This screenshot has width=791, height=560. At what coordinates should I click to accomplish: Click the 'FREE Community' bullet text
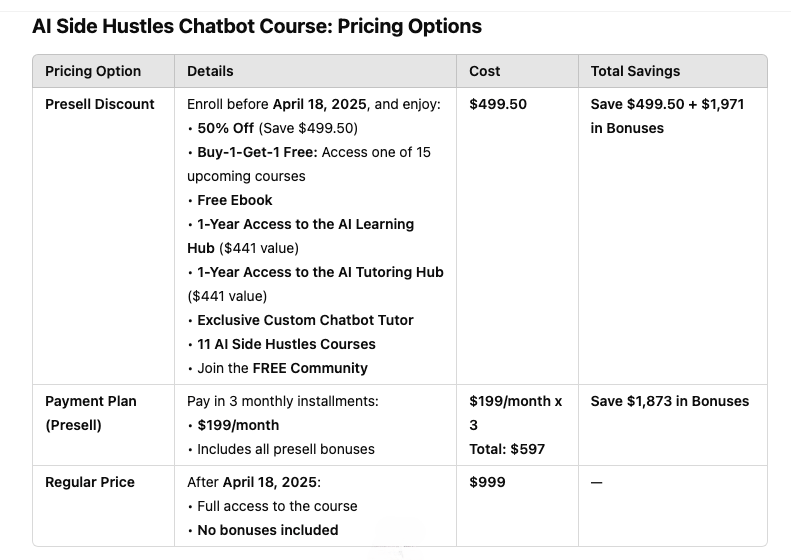coord(310,368)
